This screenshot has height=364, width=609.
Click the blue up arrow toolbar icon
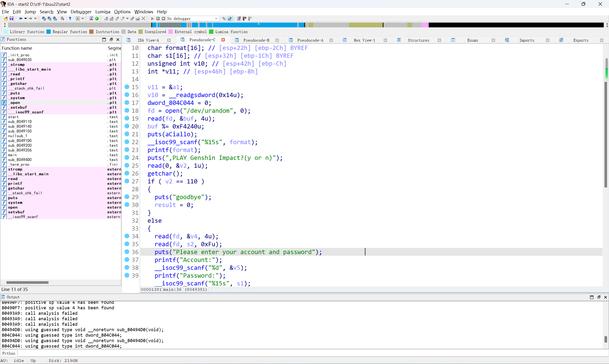point(70,19)
